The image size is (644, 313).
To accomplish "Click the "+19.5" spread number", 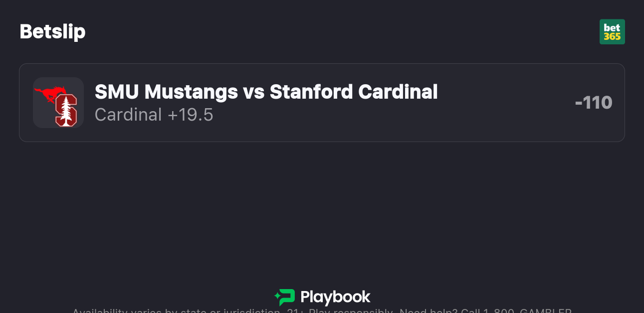I will (190, 115).
